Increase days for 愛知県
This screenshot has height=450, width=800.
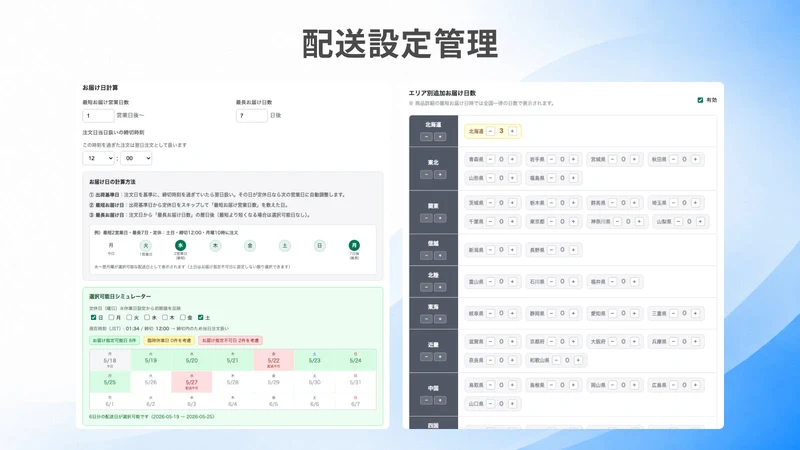pos(634,313)
